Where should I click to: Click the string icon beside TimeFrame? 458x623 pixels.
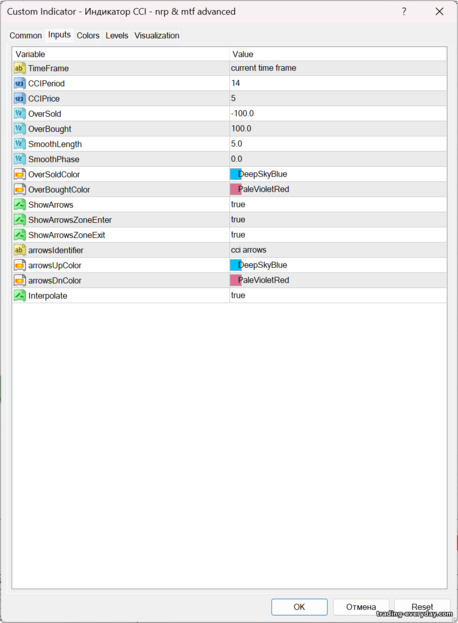click(19, 68)
